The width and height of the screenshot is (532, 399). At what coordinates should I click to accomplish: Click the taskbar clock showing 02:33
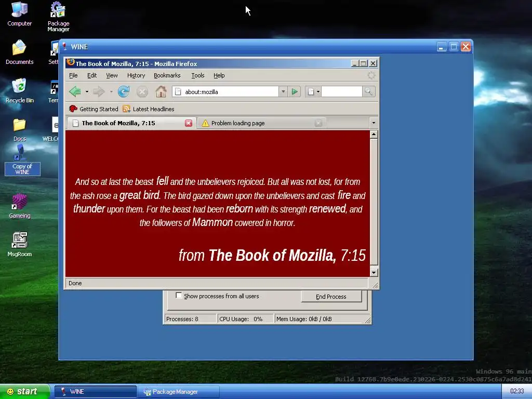point(517,391)
